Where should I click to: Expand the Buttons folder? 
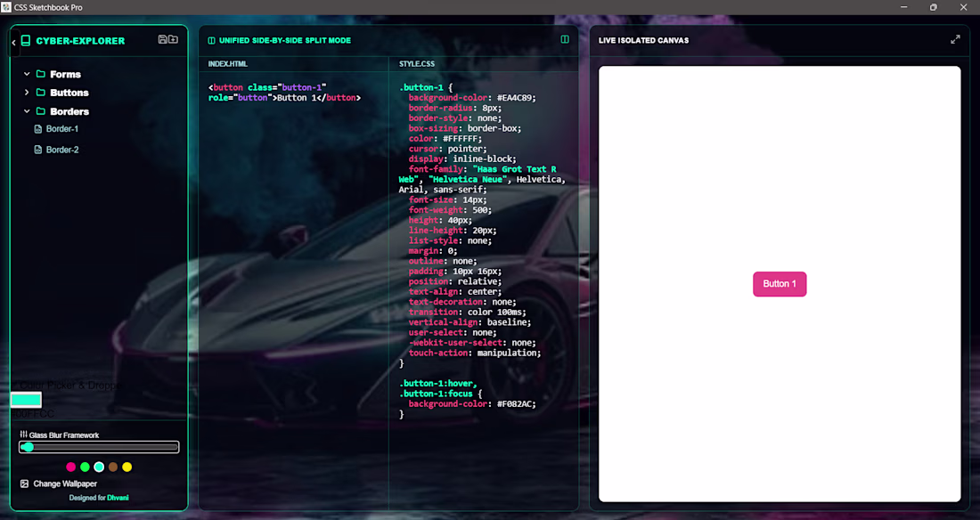click(x=27, y=93)
